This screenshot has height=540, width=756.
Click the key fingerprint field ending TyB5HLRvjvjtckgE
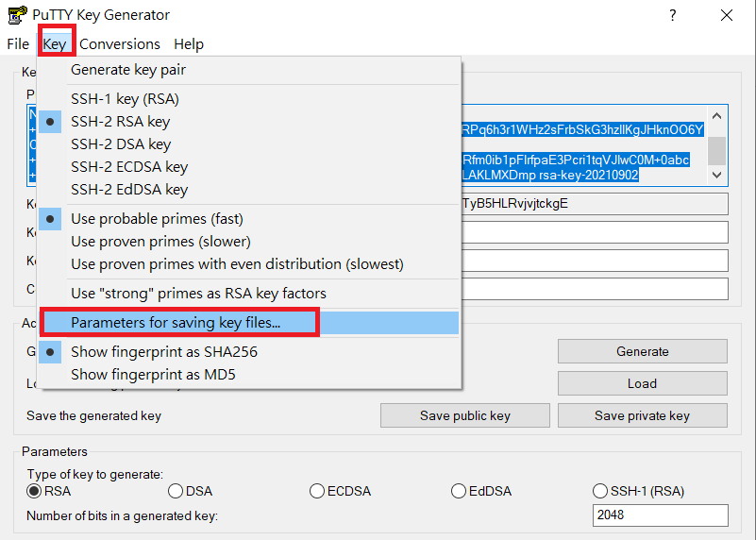pos(595,204)
